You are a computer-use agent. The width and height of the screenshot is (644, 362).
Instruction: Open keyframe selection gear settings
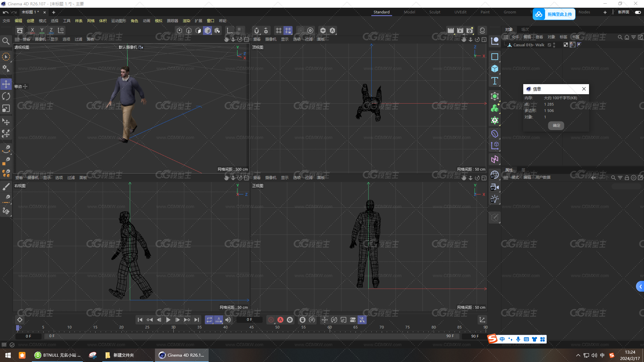tap(290, 320)
